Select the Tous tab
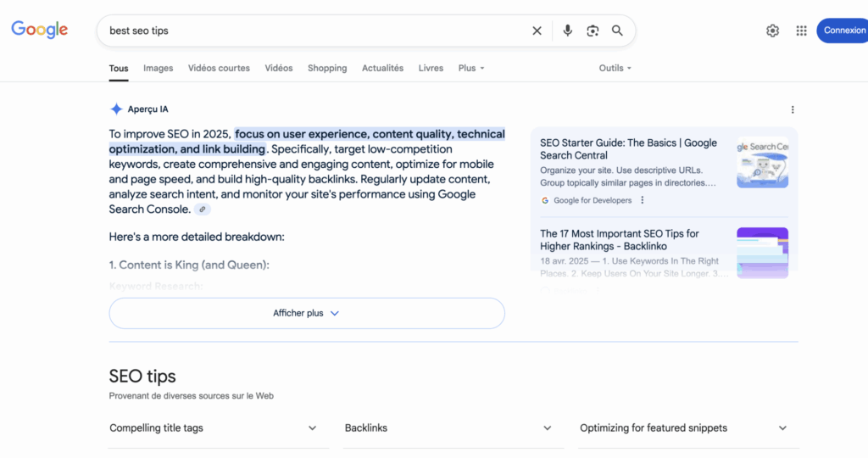Screen dimensions: 868x458 coord(119,68)
